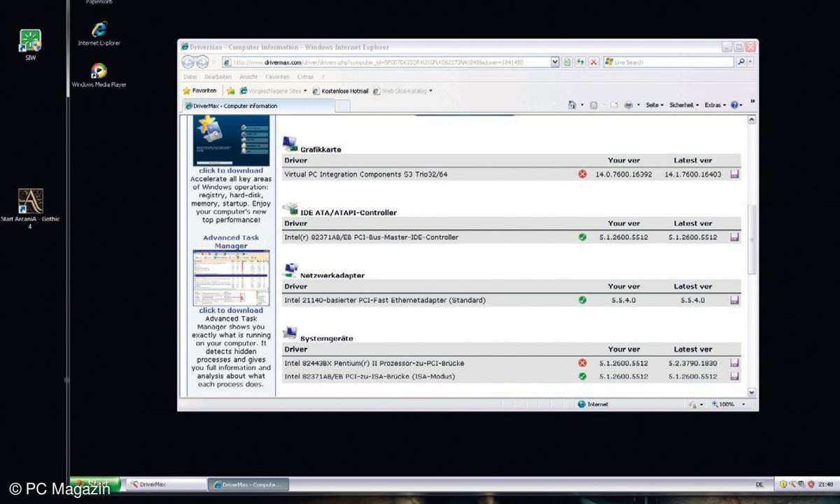Open the address bar history dropdown arrow

555,62
